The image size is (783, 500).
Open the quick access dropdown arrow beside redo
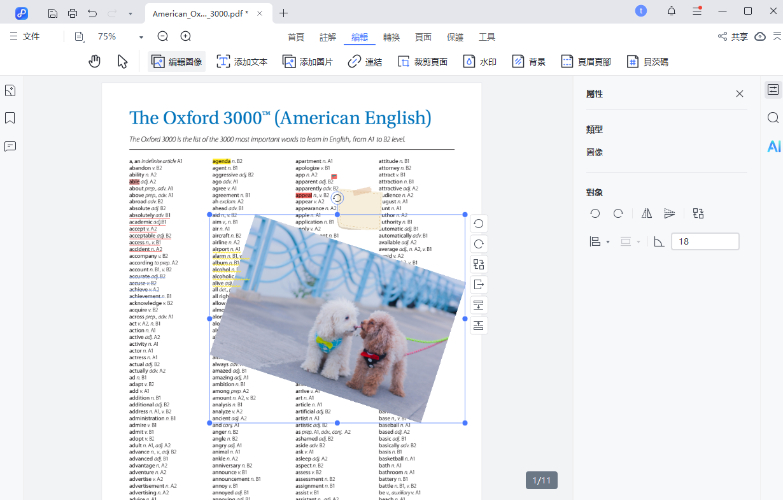[x=130, y=14]
